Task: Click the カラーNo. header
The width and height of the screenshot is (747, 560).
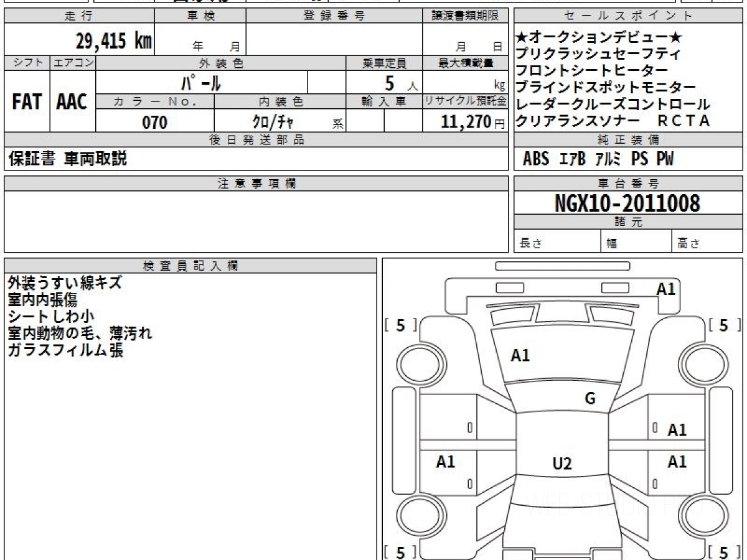Action: coord(155,101)
